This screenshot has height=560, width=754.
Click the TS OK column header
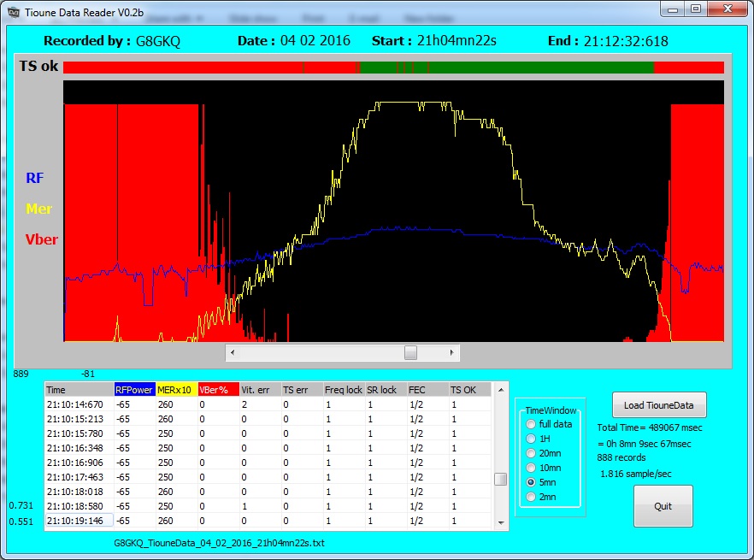(470, 390)
